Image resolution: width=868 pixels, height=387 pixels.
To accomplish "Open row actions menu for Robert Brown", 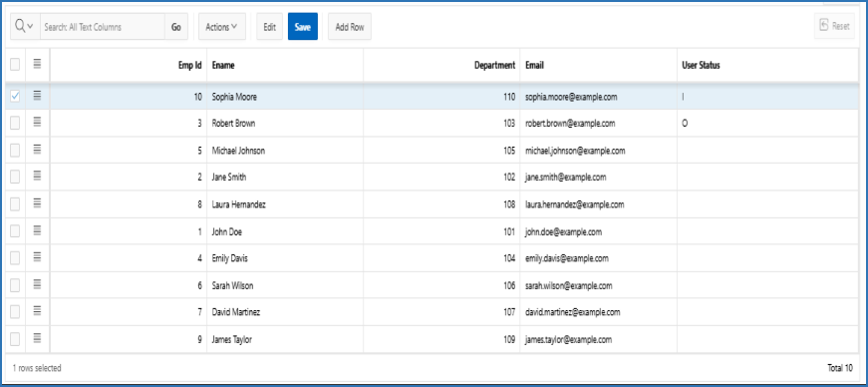I will 37,123.
